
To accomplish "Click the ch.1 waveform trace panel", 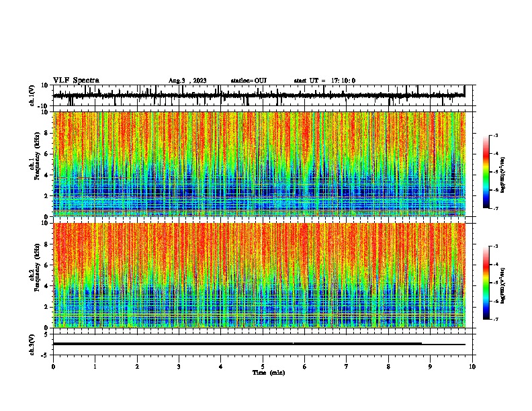I will [263, 95].
